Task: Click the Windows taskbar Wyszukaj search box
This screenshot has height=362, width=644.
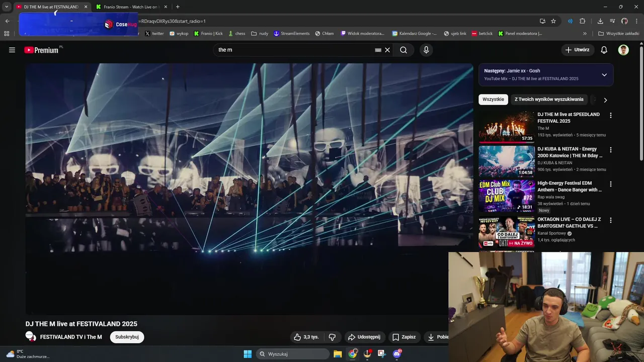Action: coord(293,354)
